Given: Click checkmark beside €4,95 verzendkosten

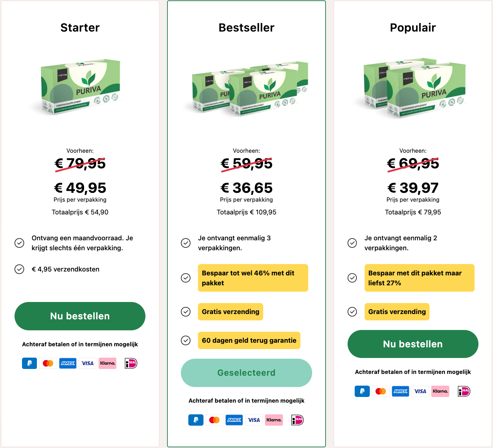Looking at the screenshot, I should [20, 269].
